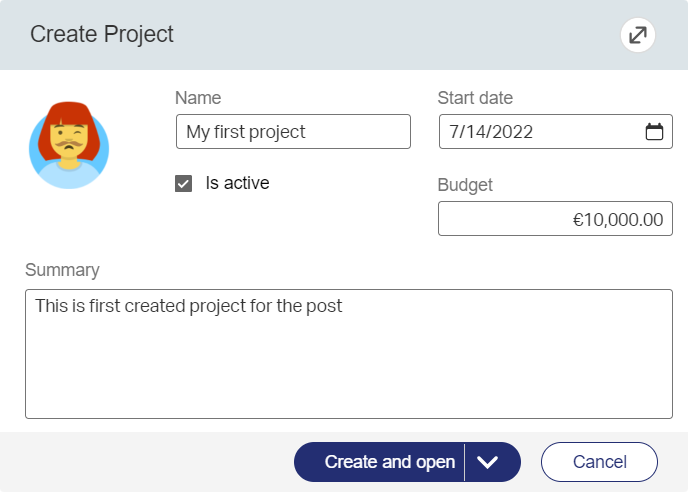The image size is (688, 492).
Task: Click the empty lower area of Summary box
Action: coord(348,380)
